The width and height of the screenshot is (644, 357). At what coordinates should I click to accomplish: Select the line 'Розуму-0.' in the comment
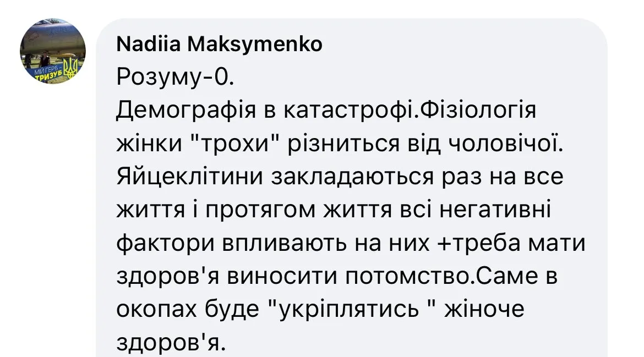[175, 76]
